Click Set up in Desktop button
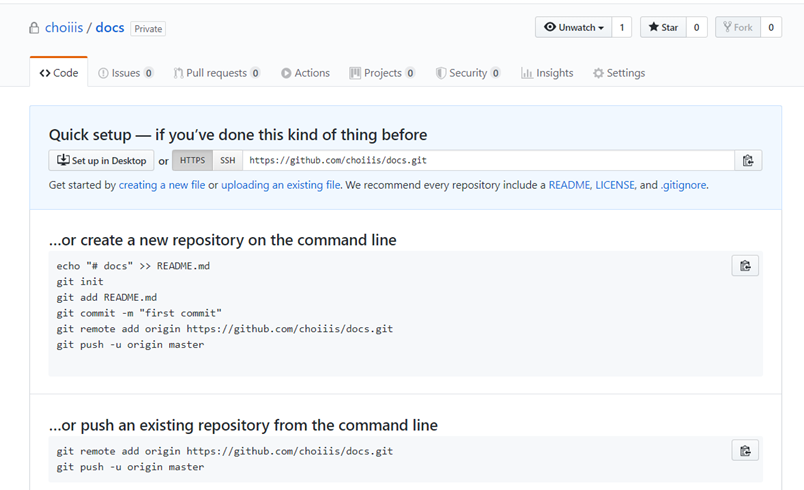Screen dimensions: 804x490 coord(101,160)
